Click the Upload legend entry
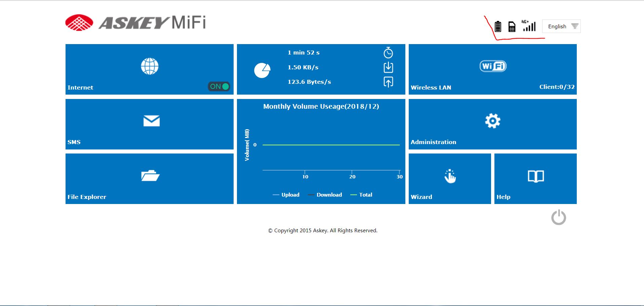Image resolution: width=644 pixels, height=306 pixels. 286,195
